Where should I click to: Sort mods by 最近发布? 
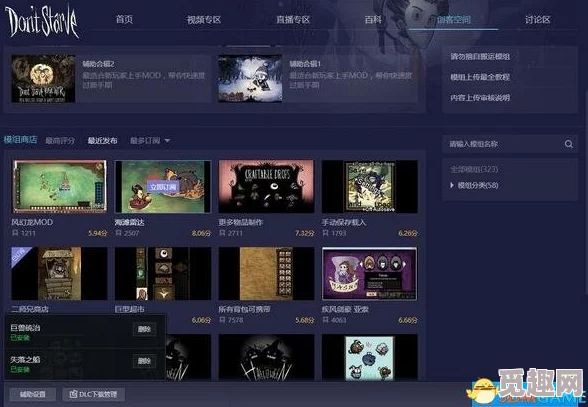(102, 141)
